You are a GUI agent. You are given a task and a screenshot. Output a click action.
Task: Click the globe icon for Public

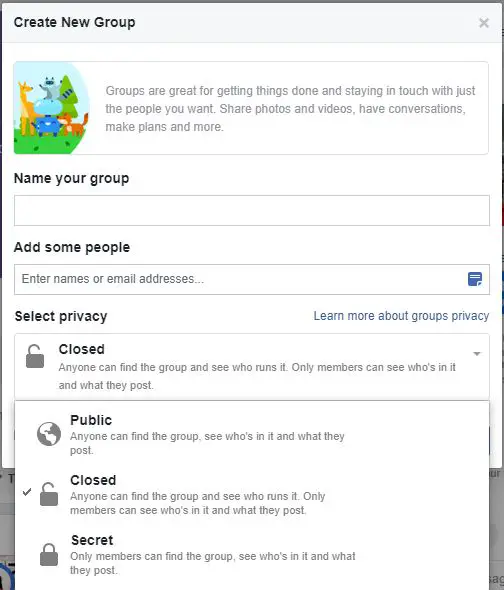[x=49, y=434]
